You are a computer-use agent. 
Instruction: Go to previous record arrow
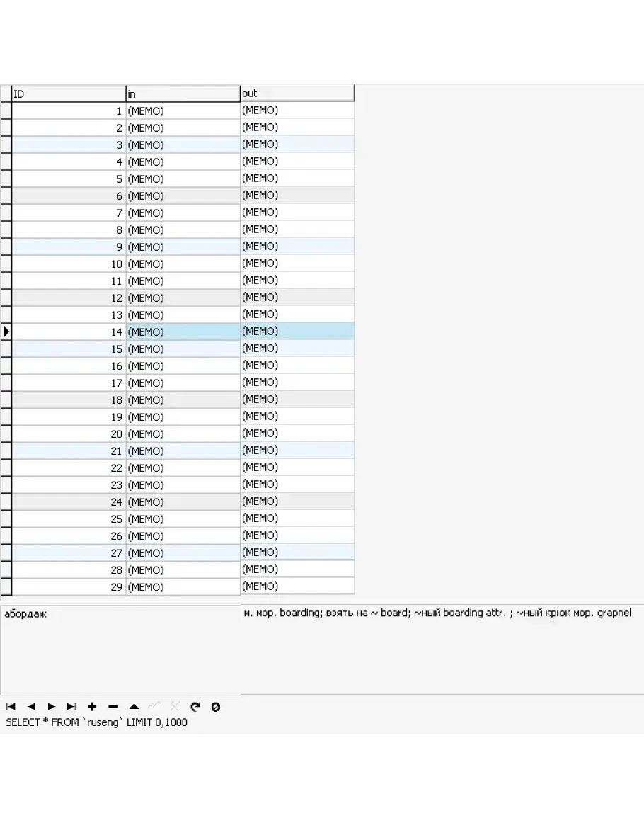click(31, 707)
